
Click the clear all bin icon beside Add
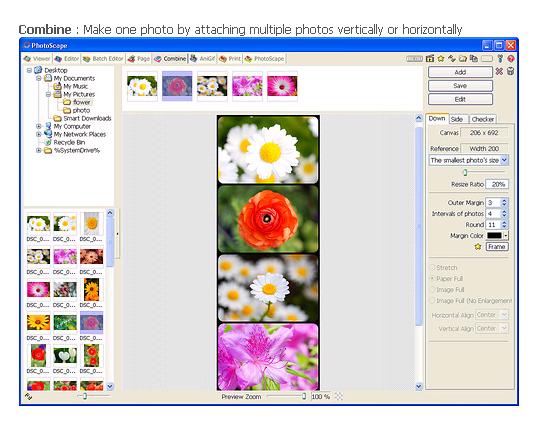tap(510, 72)
